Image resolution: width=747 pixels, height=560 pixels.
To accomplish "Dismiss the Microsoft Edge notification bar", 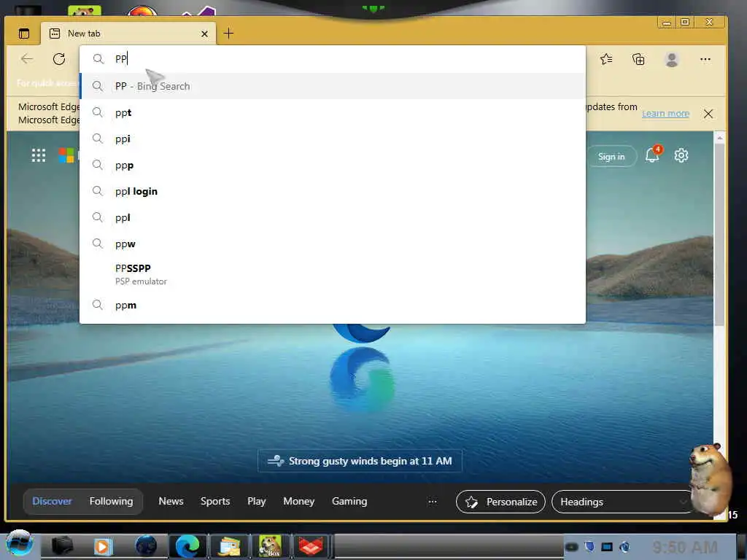I will coord(708,114).
